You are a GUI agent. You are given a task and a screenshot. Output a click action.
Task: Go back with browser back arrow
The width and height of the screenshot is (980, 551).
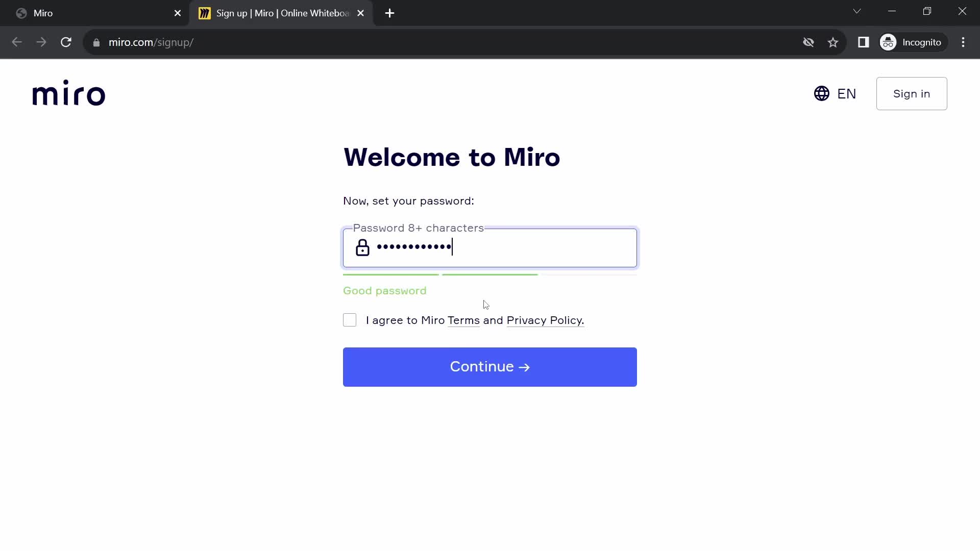[17, 42]
